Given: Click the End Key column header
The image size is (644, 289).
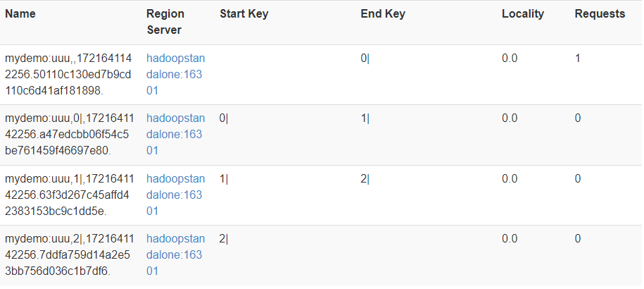Looking at the screenshot, I should click(383, 14).
